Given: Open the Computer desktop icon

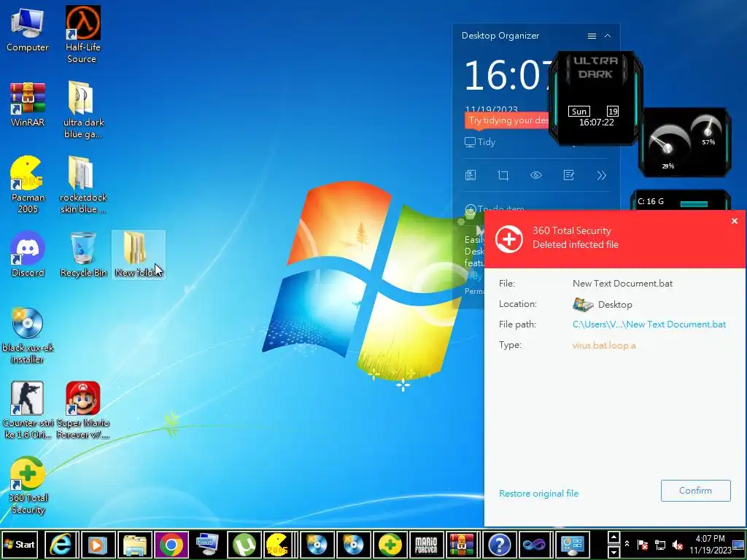Looking at the screenshot, I should [x=27, y=29].
